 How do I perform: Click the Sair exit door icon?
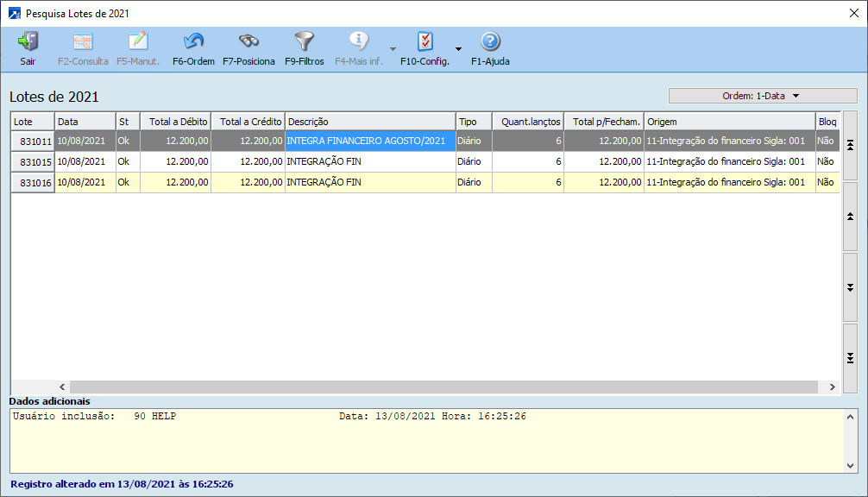pos(28,41)
